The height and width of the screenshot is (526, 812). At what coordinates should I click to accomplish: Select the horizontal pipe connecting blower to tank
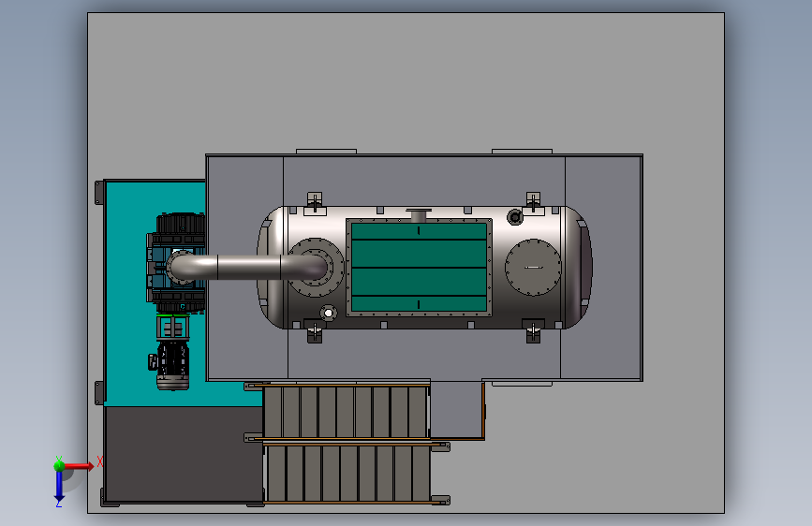tap(248, 267)
